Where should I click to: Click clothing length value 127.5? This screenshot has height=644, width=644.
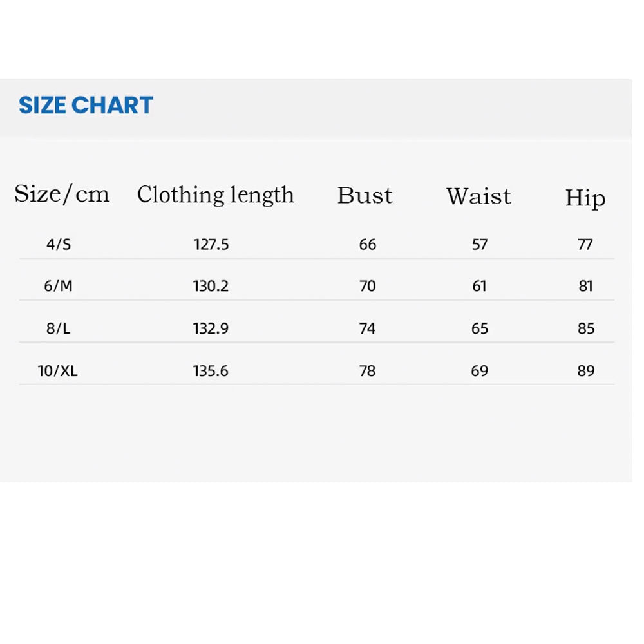point(211,245)
